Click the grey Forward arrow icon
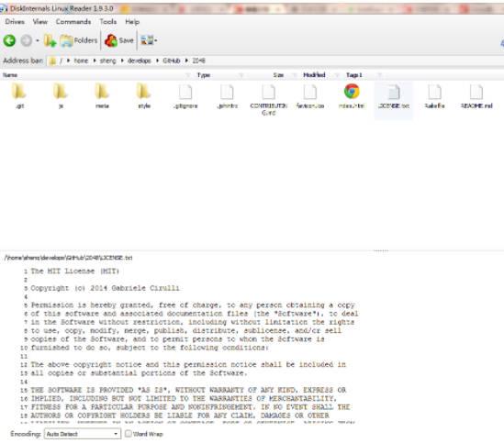Image resolution: width=504 pixels, height=443 pixels. pyautogui.click(x=27, y=40)
